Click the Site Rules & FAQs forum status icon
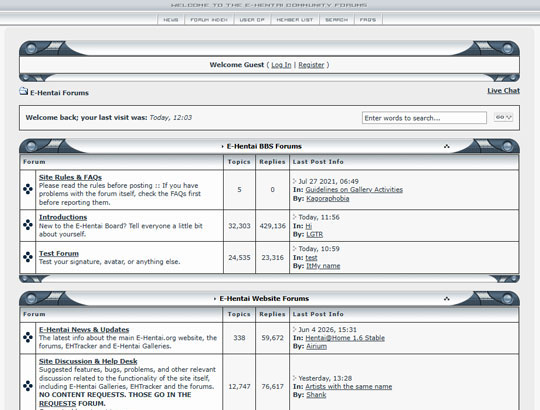The image size is (540, 410). [x=28, y=189]
